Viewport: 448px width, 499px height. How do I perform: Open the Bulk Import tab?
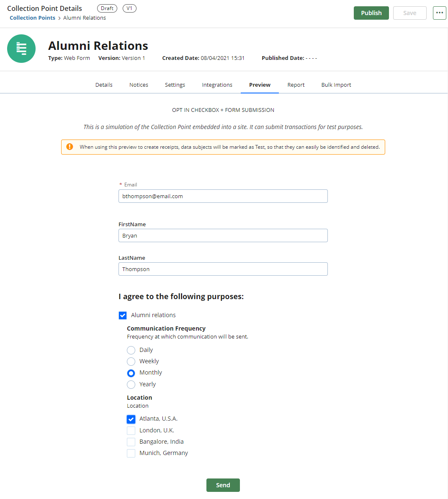[336, 85]
